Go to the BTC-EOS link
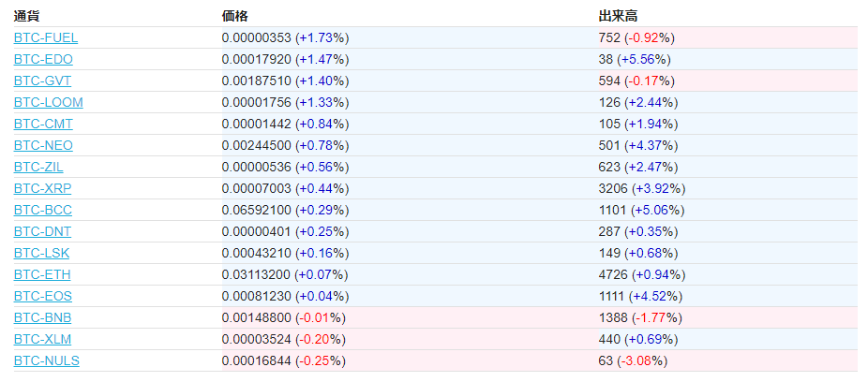The height and width of the screenshot is (382, 868). point(42,296)
